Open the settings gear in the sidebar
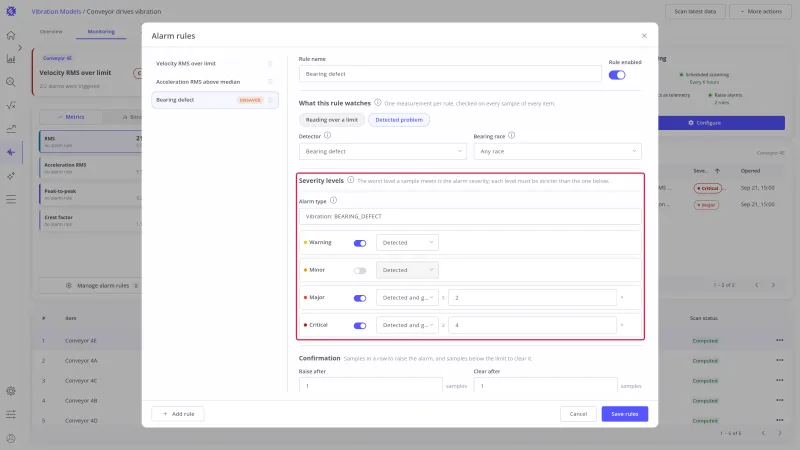 [x=11, y=391]
